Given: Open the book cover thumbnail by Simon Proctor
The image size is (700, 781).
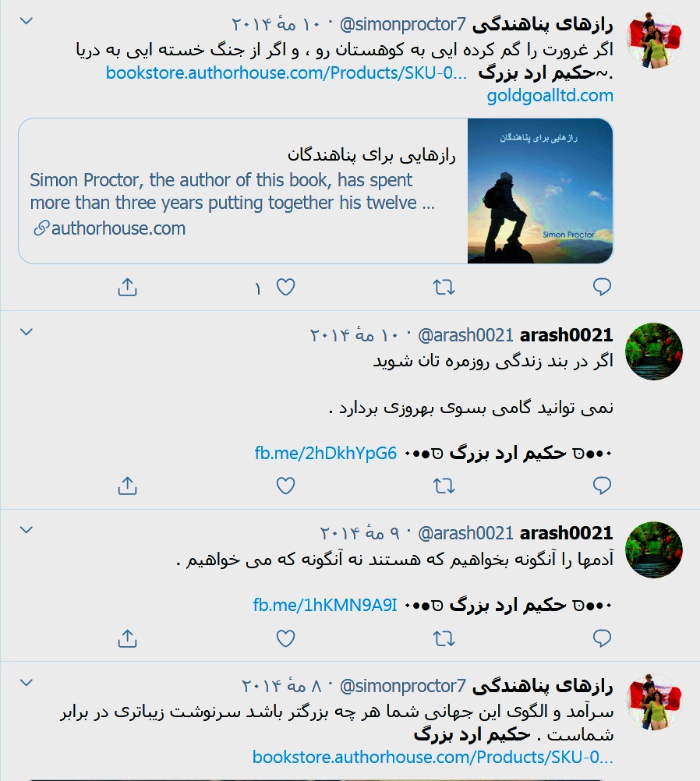Looking at the screenshot, I should coord(540,191).
